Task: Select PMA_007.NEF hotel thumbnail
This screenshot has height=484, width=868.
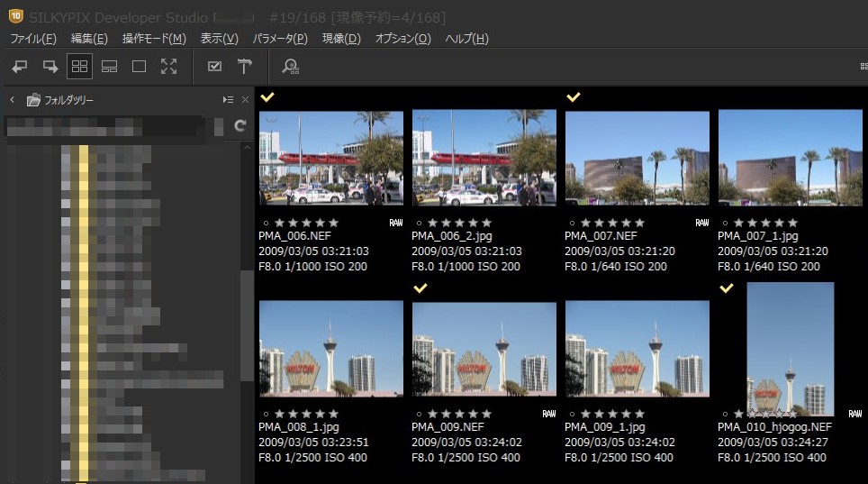Action: tap(637, 158)
